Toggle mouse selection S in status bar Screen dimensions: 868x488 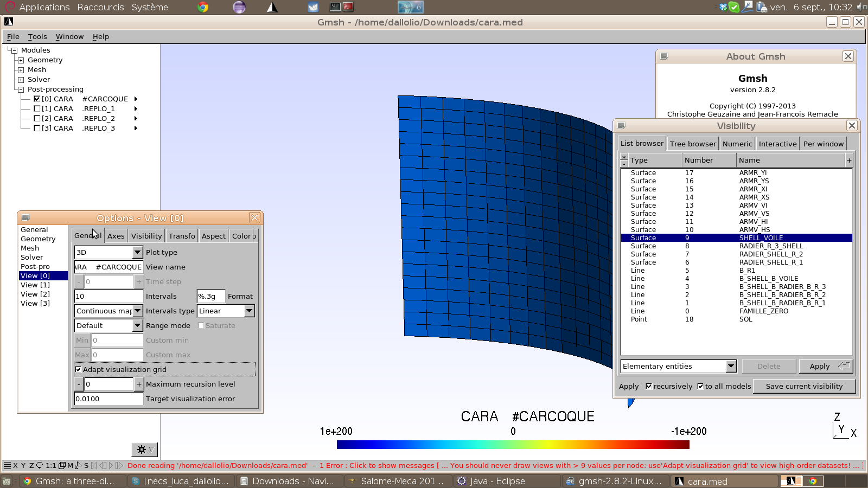click(86, 465)
